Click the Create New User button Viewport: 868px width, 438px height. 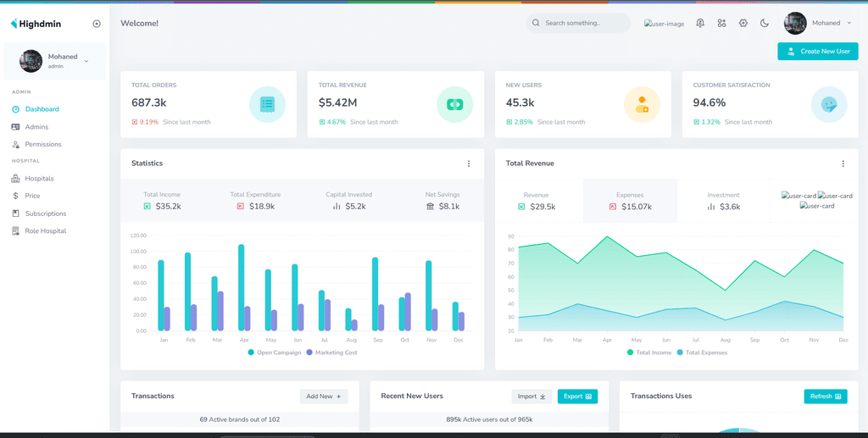tap(818, 52)
